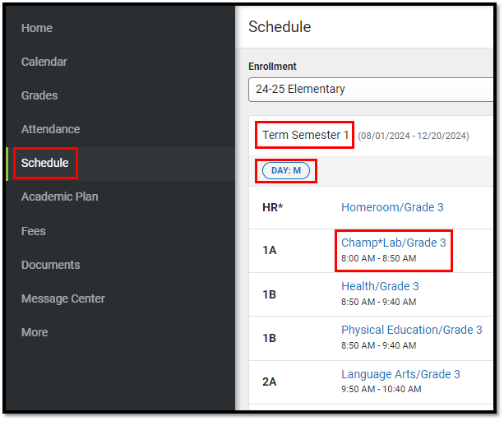This screenshot has height=421, width=504.
Task: Open Language Arts/Grade 3 link
Action: pyautogui.click(x=400, y=374)
